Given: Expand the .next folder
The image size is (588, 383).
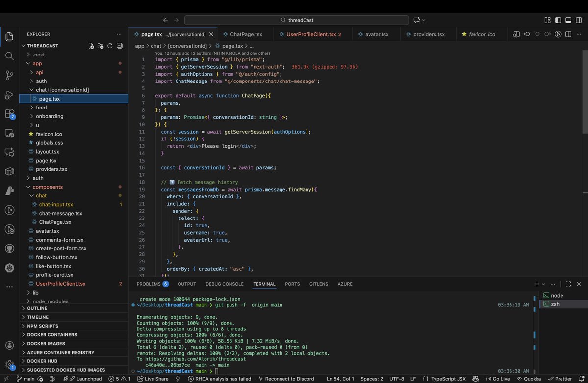Looking at the screenshot, I should tap(74, 55).
